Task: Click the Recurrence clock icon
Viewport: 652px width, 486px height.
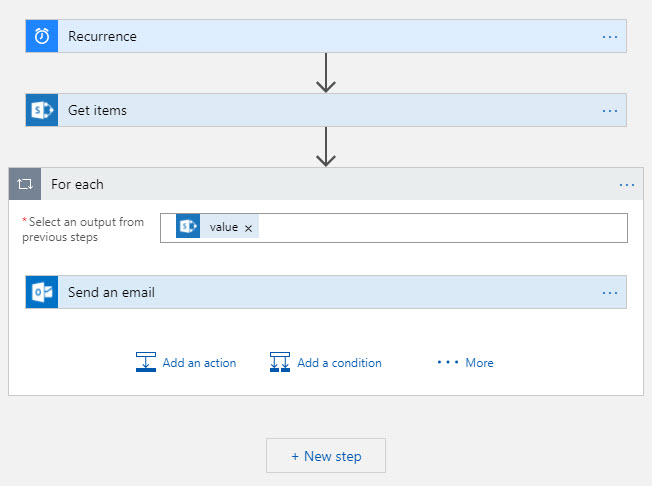Action: [42, 36]
